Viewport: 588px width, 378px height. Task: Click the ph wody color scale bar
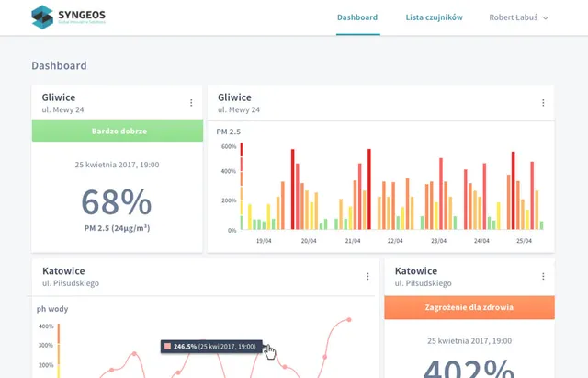pyautogui.click(x=59, y=350)
